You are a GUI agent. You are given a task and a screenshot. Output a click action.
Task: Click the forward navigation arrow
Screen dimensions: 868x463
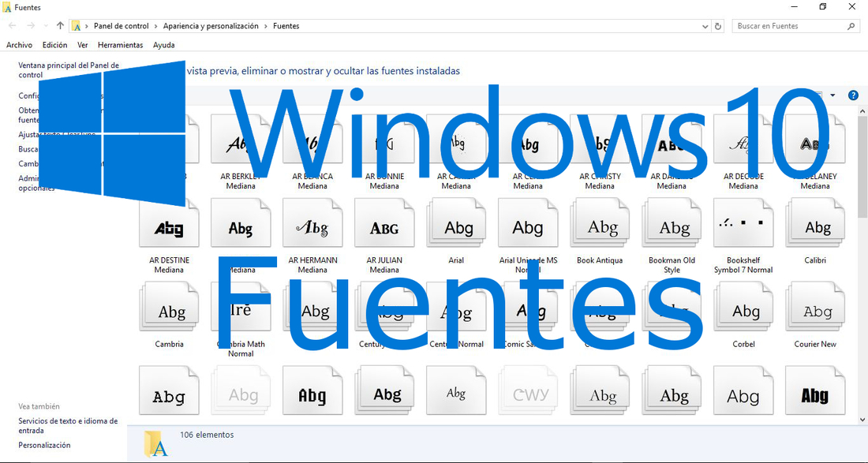click(x=31, y=25)
